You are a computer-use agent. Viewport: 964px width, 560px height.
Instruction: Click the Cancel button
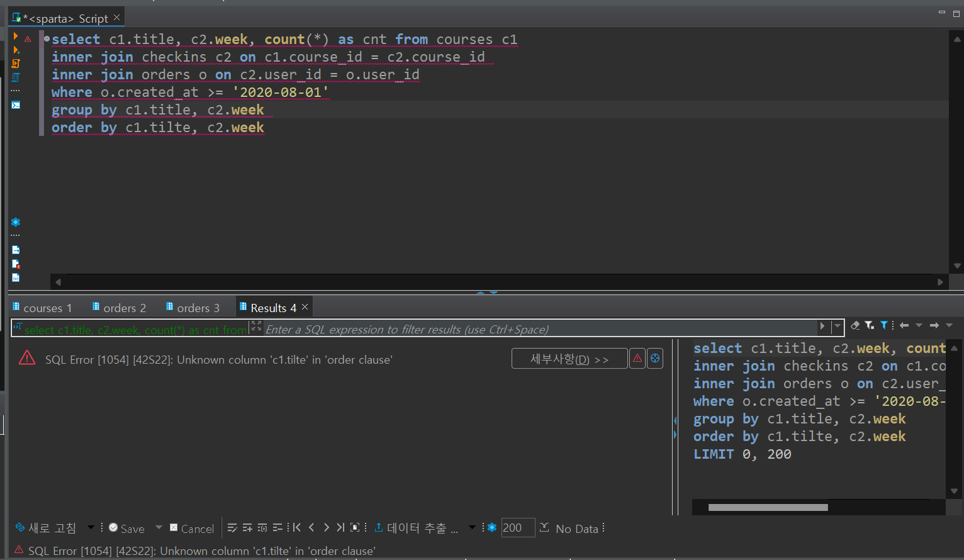click(192, 529)
